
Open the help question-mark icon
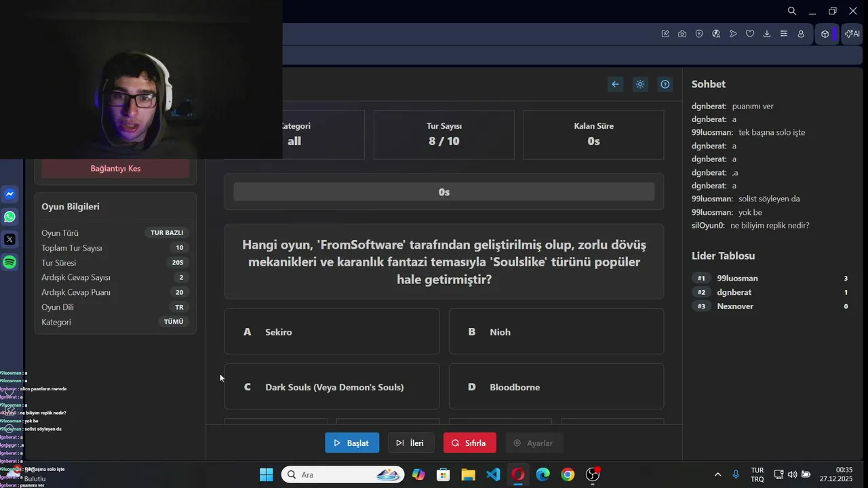(665, 84)
